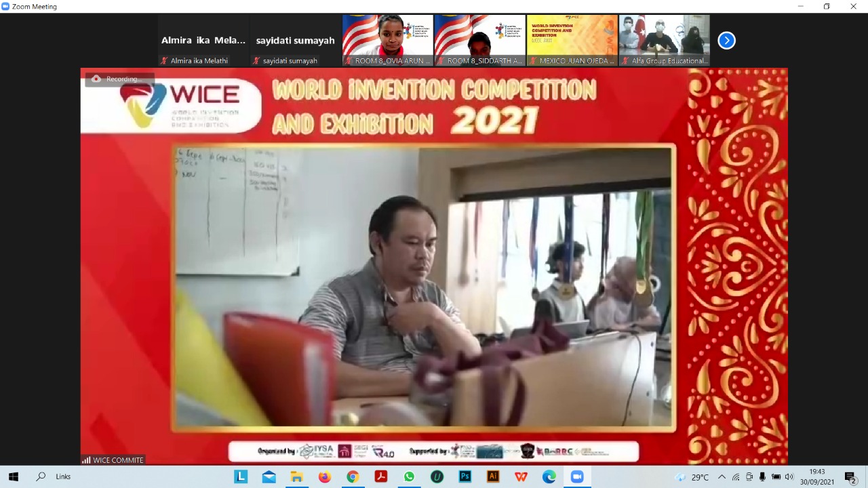This screenshot has width=868, height=488.
Task: Select Almira ika Melathi participant tile
Action: coord(203,41)
